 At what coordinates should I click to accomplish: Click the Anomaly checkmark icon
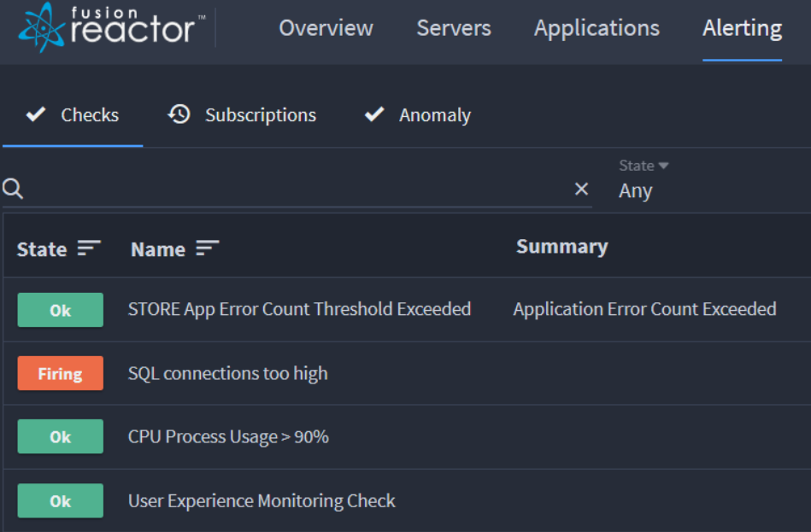coord(374,114)
